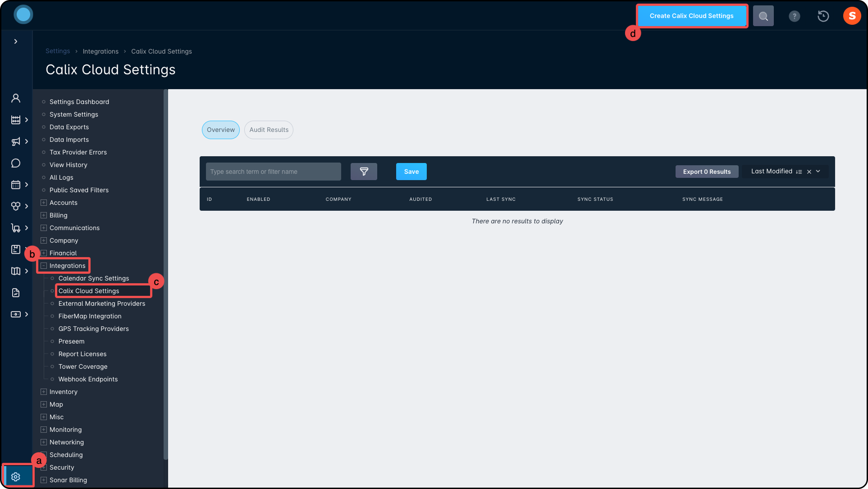
Task: Click the calendar scheduling sidebar icon
Action: tap(16, 185)
